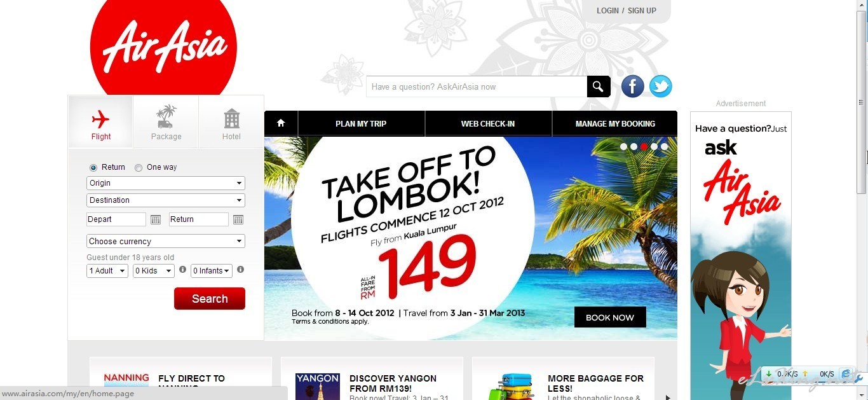
Task: Click the browser vertical scrollbar thumb
Action: [x=862, y=102]
